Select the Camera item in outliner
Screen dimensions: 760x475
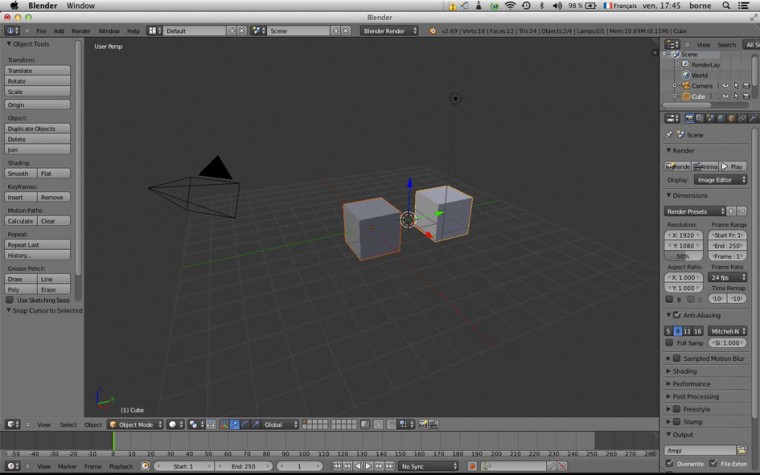[x=702, y=86]
